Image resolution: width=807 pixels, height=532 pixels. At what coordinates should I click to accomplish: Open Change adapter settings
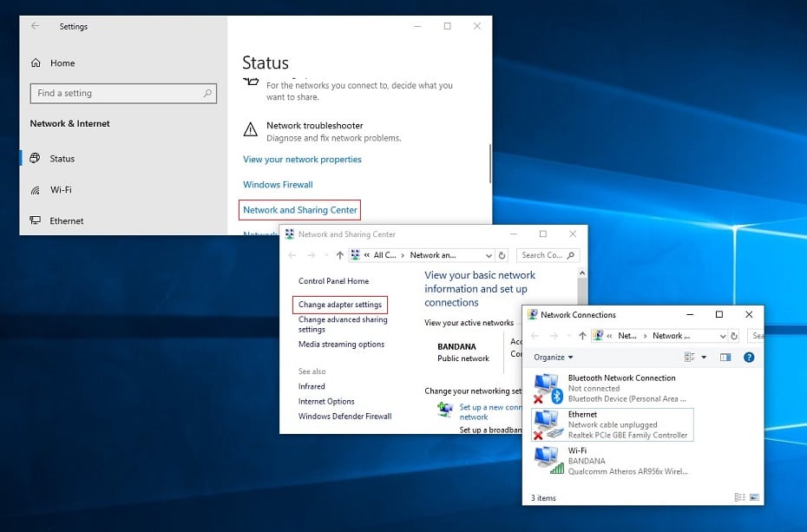click(340, 305)
